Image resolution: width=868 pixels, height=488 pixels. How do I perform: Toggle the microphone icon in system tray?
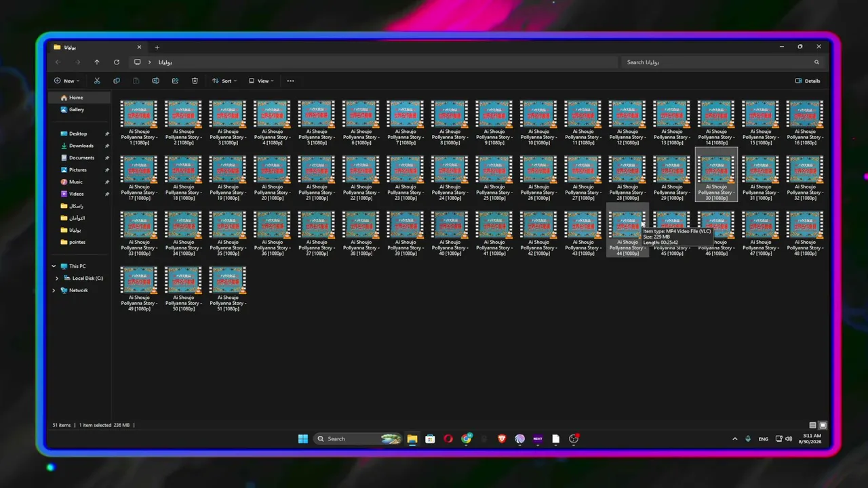pyautogui.click(x=748, y=439)
